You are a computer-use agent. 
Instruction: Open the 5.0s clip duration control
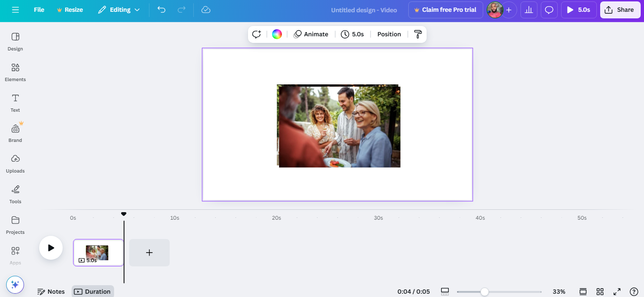click(353, 33)
